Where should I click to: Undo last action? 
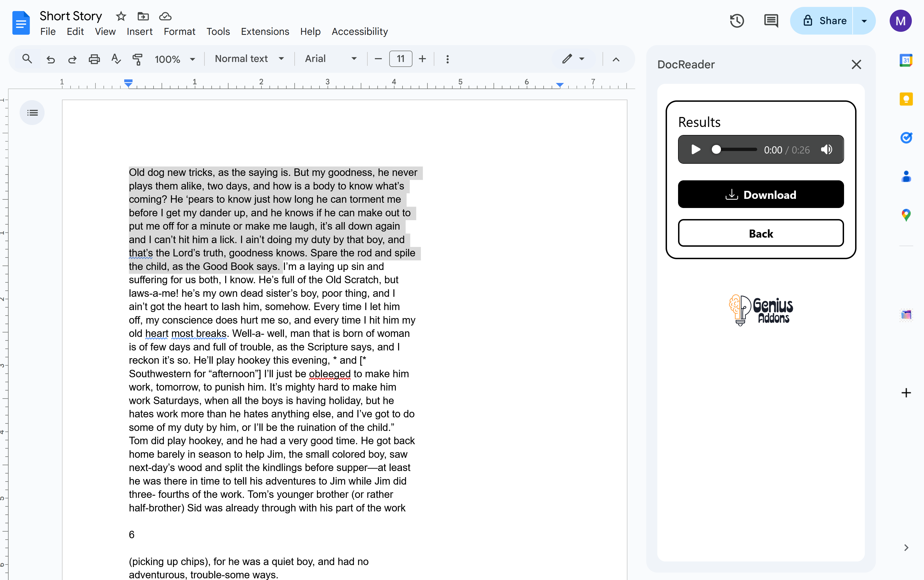pos(51,59)
